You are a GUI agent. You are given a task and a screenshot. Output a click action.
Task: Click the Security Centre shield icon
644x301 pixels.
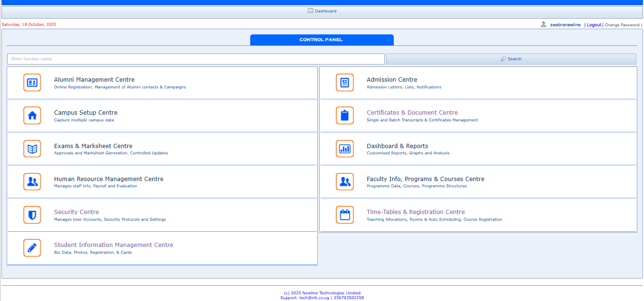pyautogui.click(x=32, y=215)
